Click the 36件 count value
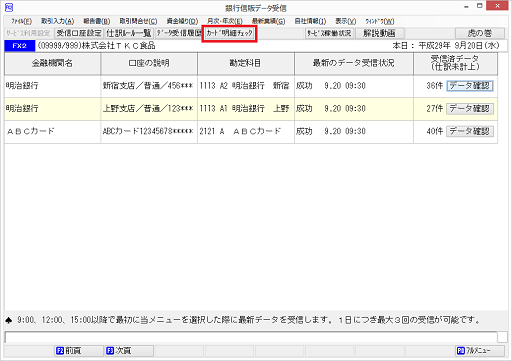This screenshot has width=512, height=361. coord(435,86)
